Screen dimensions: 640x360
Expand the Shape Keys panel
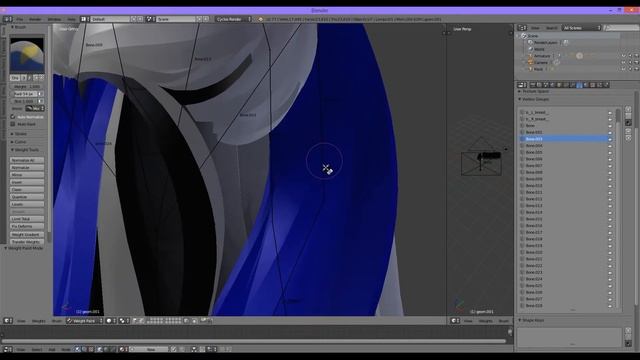pos(532,320)
